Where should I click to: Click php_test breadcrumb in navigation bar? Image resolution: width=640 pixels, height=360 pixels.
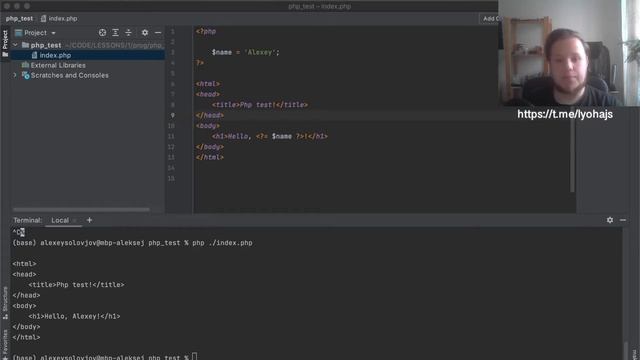[19, 18]
